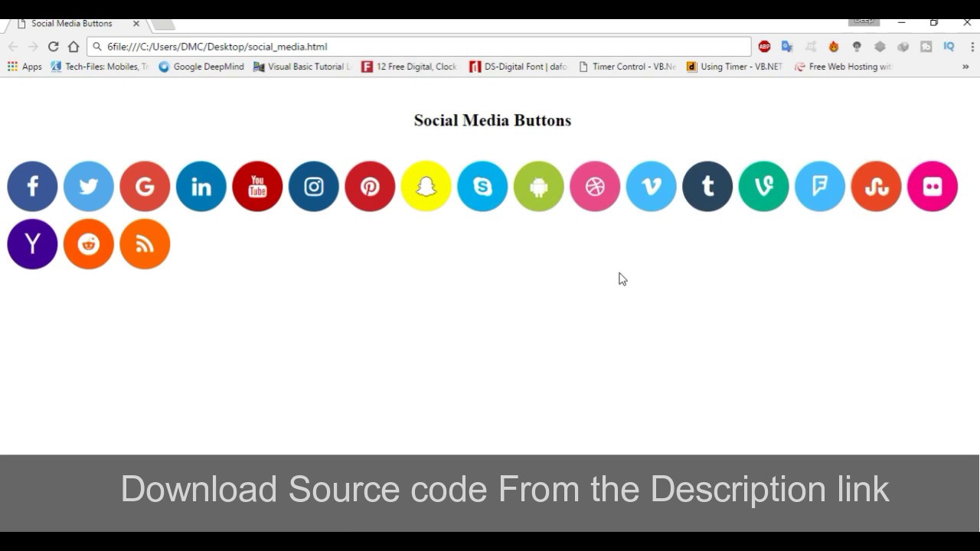Screen dimensions: 980x551
Task: Open the Skype button
Action: [x=482, y=186]
